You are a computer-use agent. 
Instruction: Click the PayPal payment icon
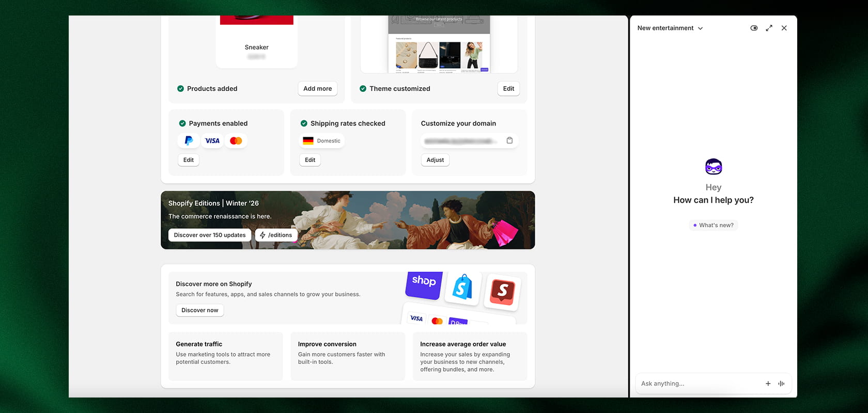[189, 140]
